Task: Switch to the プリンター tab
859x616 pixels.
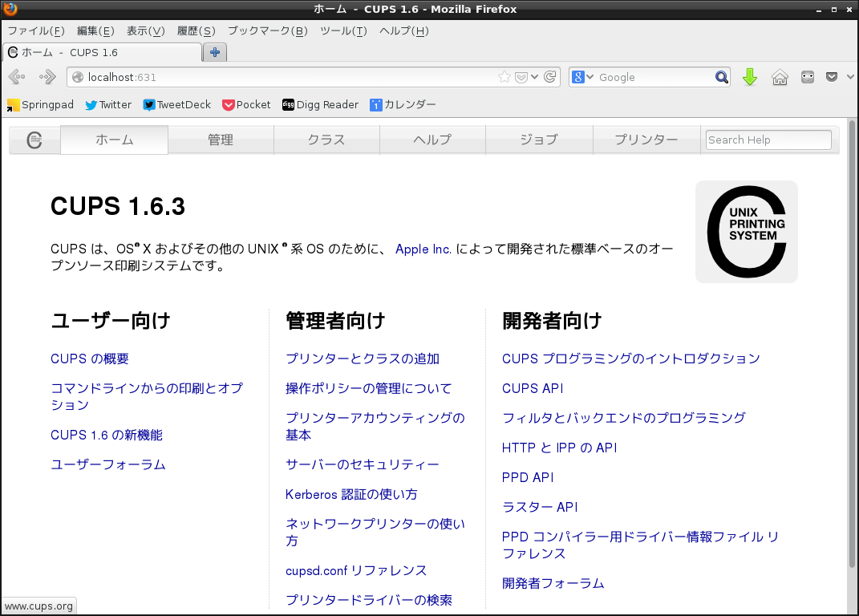Action: [646, 140]
